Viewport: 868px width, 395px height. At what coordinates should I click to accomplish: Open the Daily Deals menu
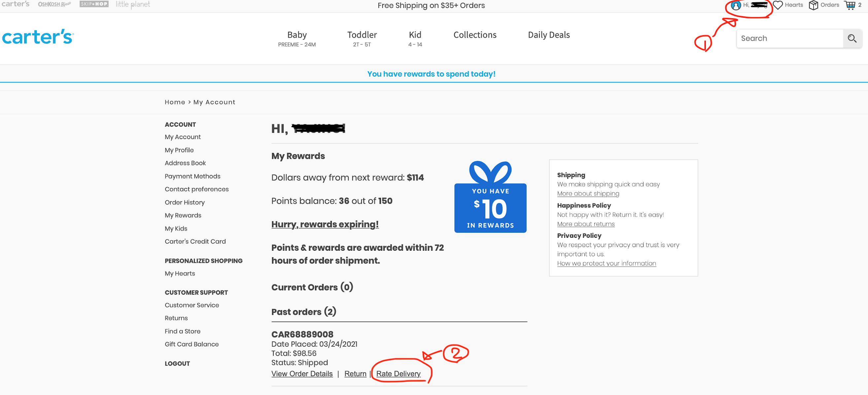point(548,35)
